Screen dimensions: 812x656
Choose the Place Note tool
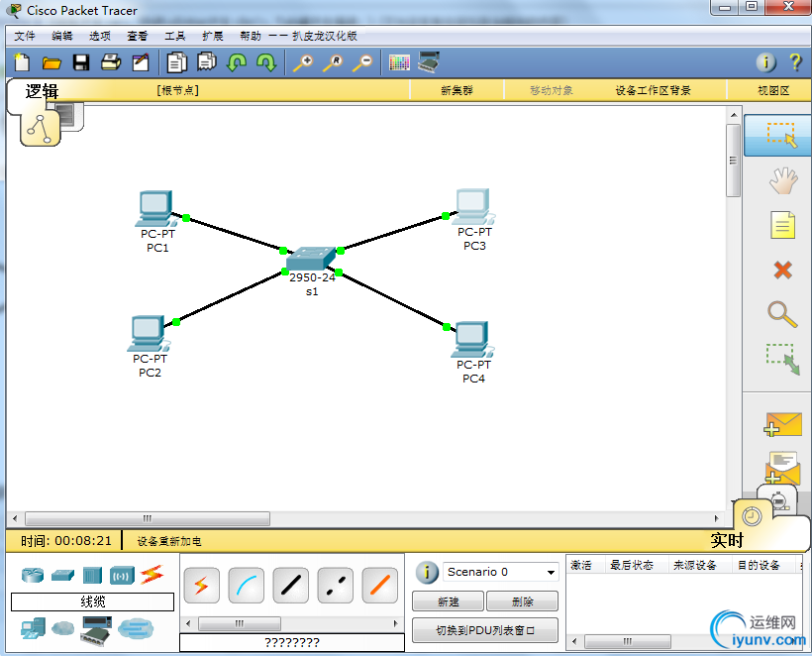click(x=782, y=225)
